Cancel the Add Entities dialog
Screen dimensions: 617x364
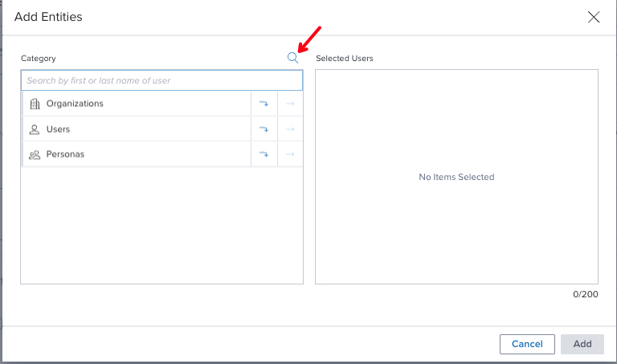[x=527, y=344]
